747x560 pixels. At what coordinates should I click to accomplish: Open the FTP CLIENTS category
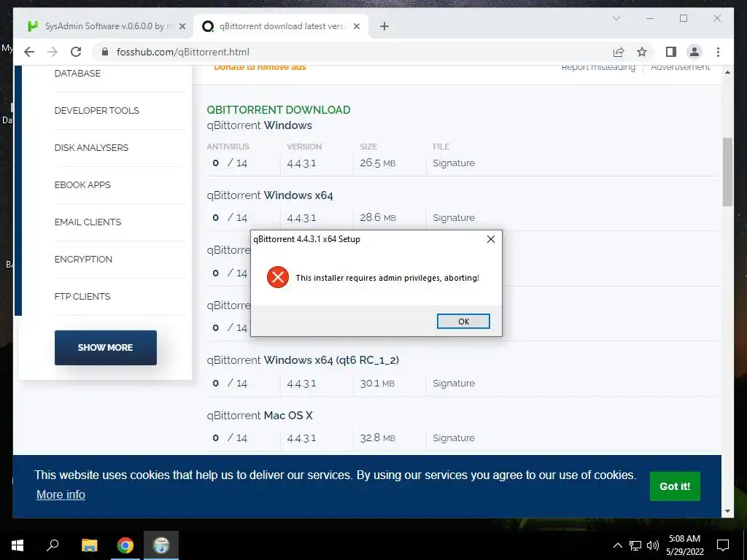point(82,296)
